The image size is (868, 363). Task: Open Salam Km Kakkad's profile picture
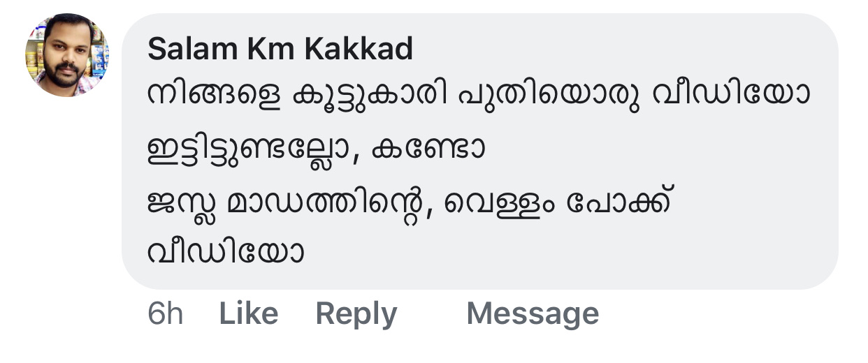pos(67,55)
